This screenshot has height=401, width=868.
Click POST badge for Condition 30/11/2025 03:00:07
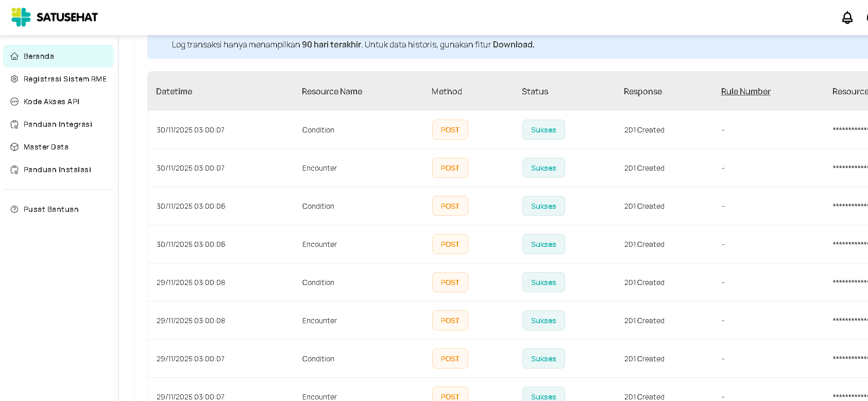point(450,130)
